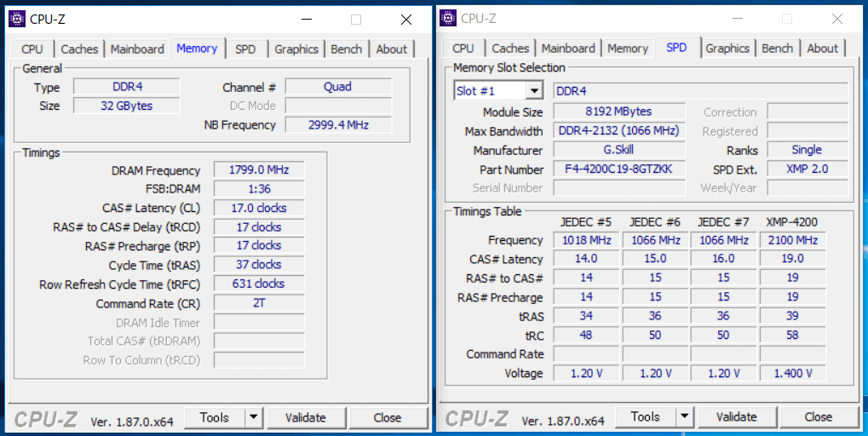Select the DDR4 memory type field

[127, 87]
